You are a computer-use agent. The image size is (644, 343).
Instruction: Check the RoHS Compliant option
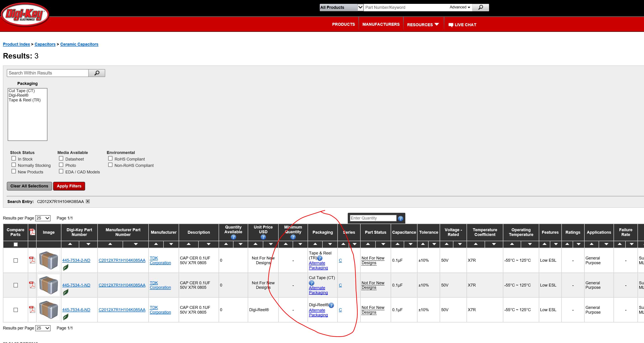point(110,159)
